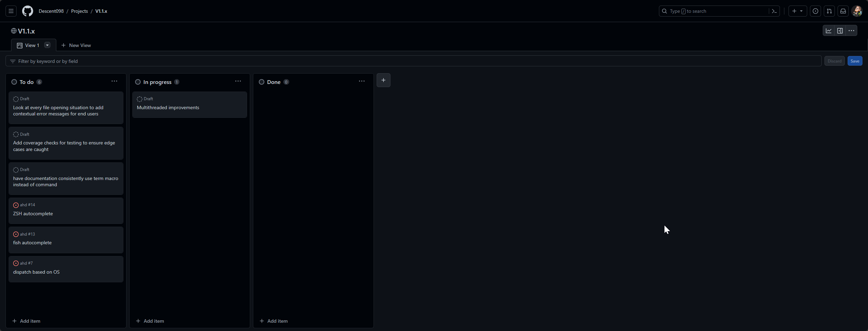The width and height of the screenshot is (868, 331).
Task: Open the command palette icon in search bar
Action: (x=774, y=11)
